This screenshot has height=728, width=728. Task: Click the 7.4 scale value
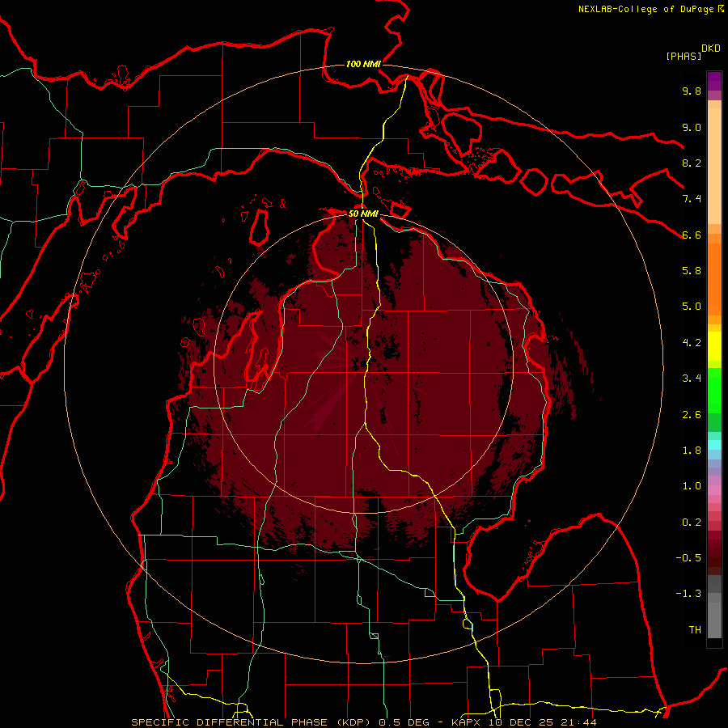click(x=692, y=199)
